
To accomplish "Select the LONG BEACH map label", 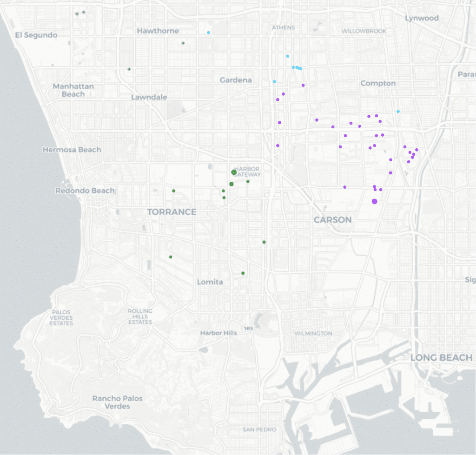I will click(x=441, y=357).
